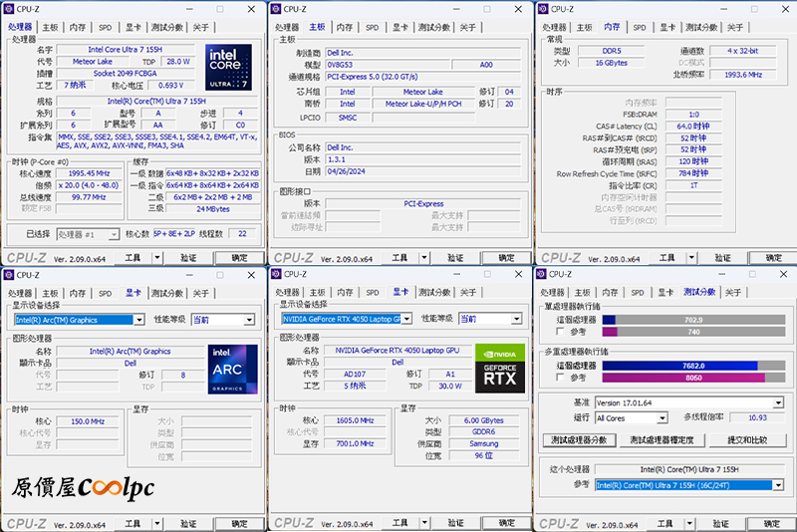The height and width of the screenshot is (532, 797).
Task: Expand the 工具 arrow in the mainboard window
Action: (x=424, y=258)
